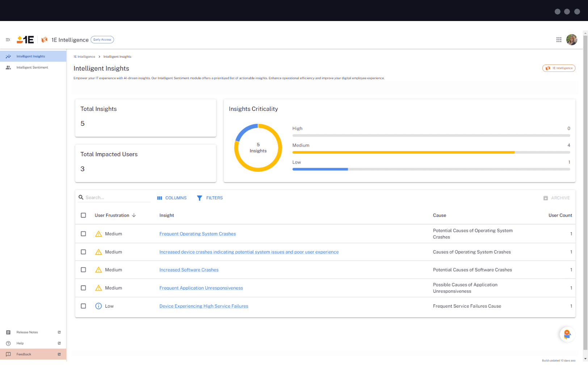Click Intelligent Insights in the breadcrumb

tap(117, 57)
